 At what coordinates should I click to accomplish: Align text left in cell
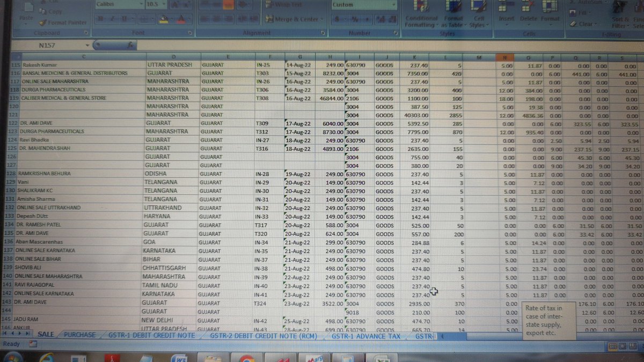pos(205,19)
